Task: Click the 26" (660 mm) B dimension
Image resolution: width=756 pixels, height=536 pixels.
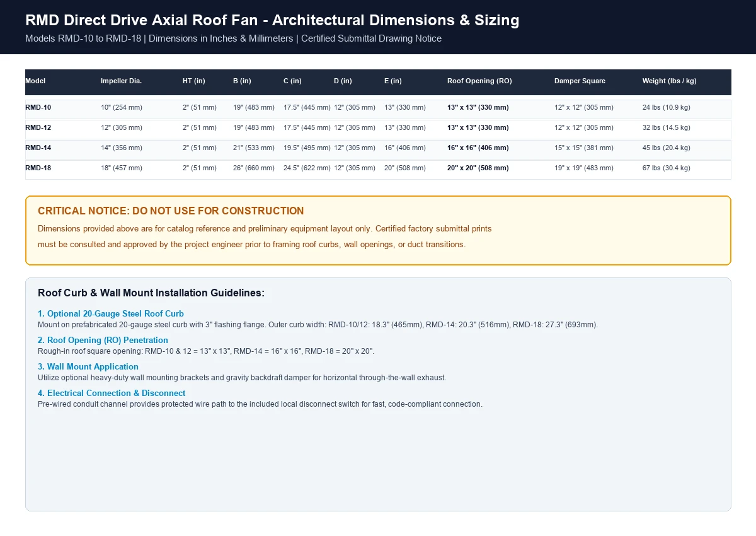Action: click(x=254, y=168)
